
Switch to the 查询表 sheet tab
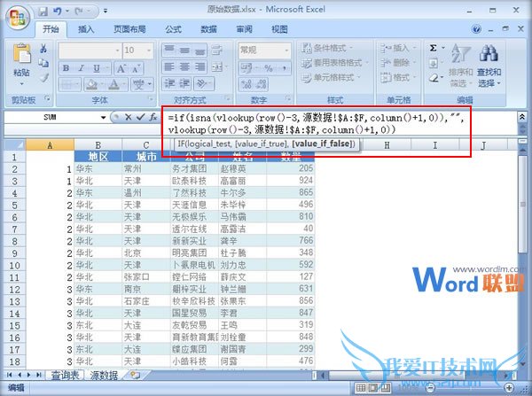tap(65, 375)
